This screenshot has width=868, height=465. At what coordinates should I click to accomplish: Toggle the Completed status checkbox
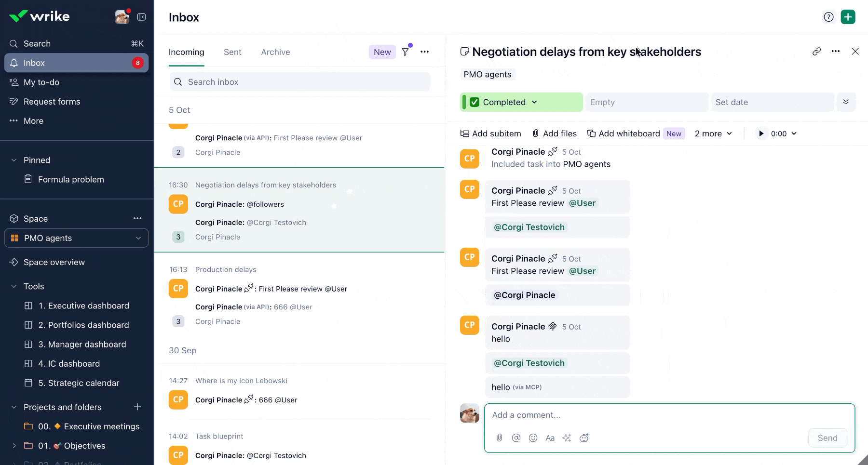click(x=475, y=102)
